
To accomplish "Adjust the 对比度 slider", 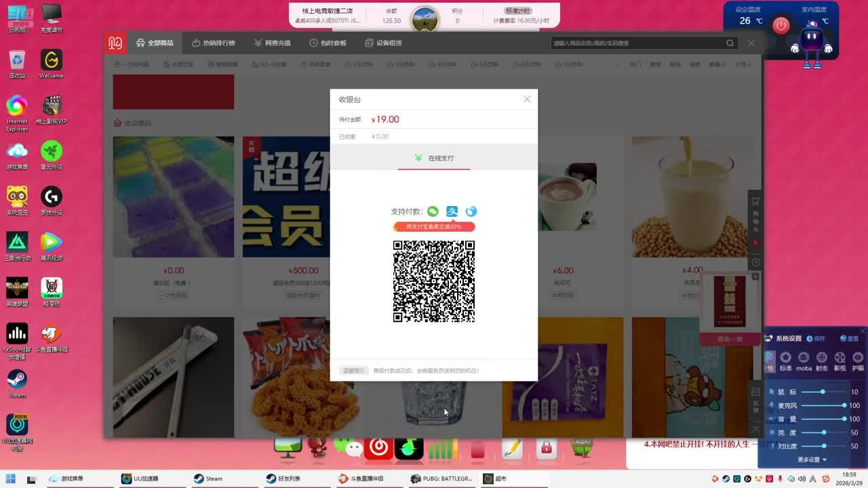I will pyautogui.click(x=823, y=446).
